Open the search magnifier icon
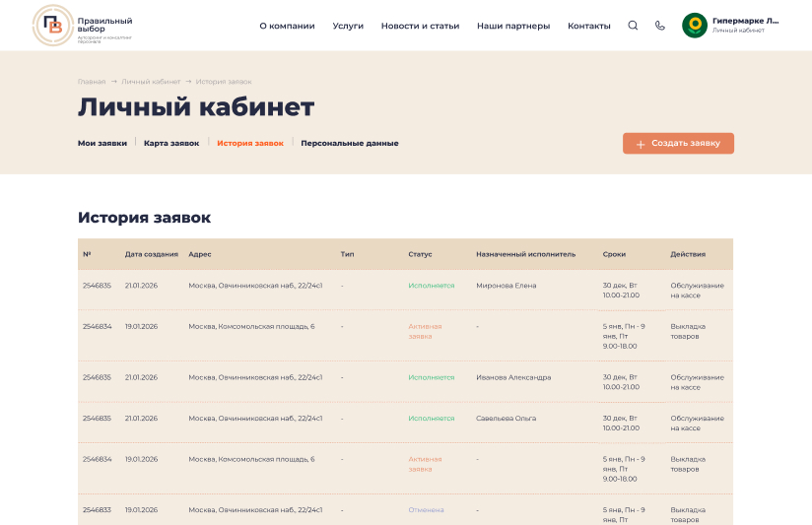This screenshot has width=812, height=525. coord(633,26)
